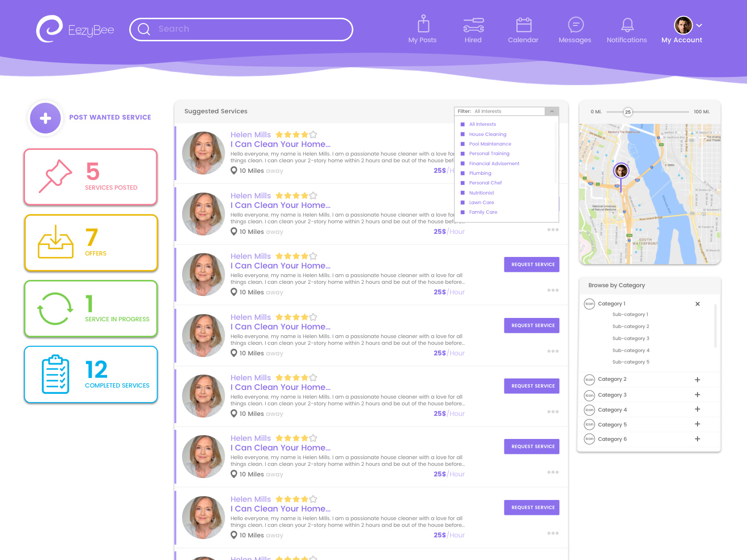Select Sub-category 3 under Category 1
Viewport: 747px width, 560px height.
pyautogui.click(x=631, y=338)
